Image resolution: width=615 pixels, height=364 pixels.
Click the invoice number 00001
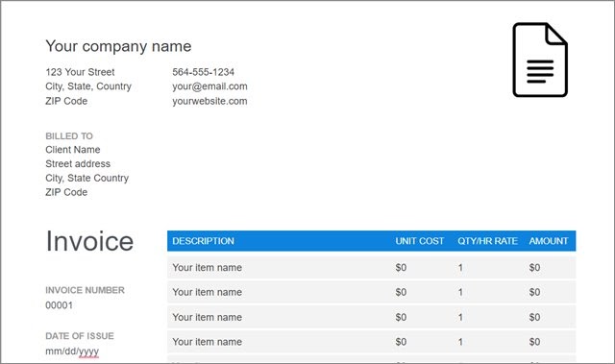pos(60,305)
